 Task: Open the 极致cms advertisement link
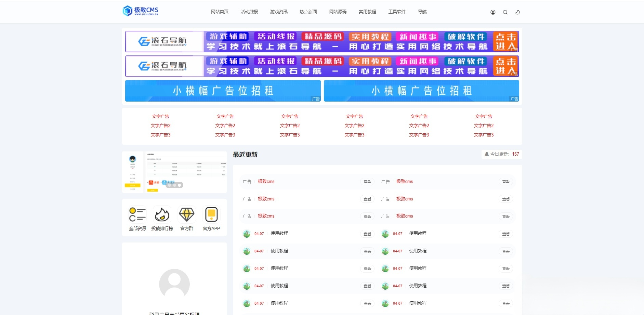pos(266,182)
